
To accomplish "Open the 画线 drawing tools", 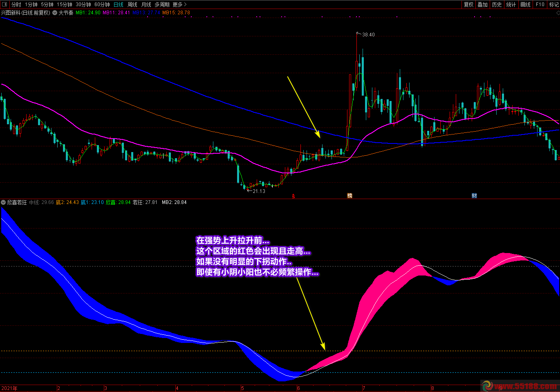I will click(x=525, y=4).
